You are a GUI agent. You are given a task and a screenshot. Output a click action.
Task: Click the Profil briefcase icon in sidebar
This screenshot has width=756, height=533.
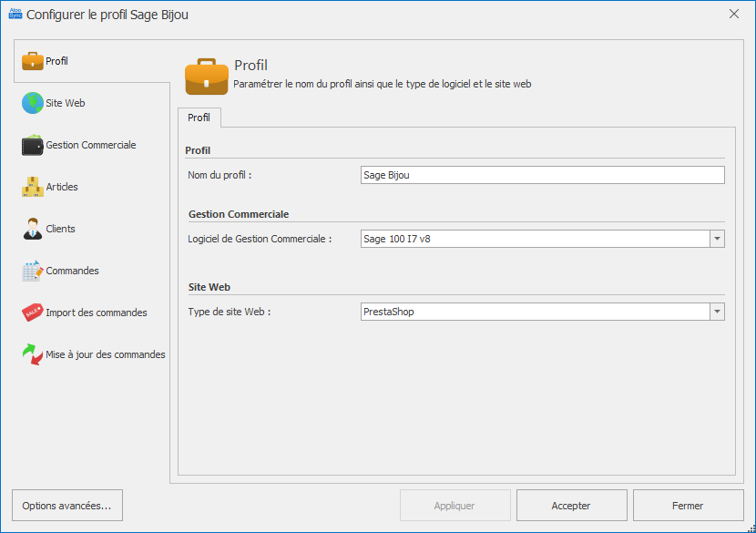pos(33,61)
